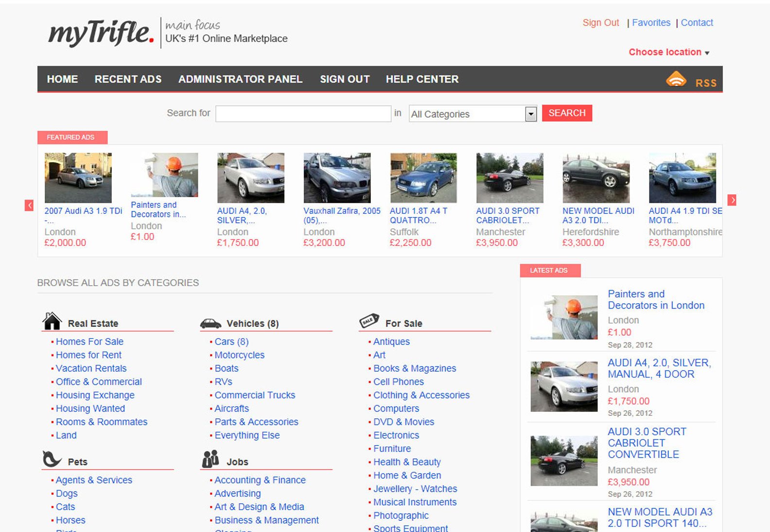Screen dimensions: 770x532
Task: Open Painters and Decorators latest ad image
Action: (564, 317)
